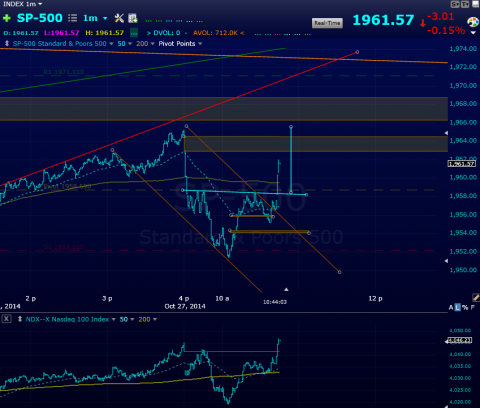This screenshot has height=408, width=480.
Task: Open the chart tools wrench icon
Action: pos(119,18)
